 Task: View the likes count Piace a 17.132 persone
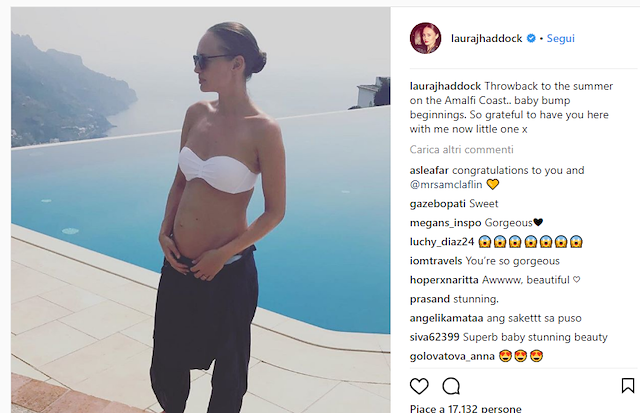(466, 408)
